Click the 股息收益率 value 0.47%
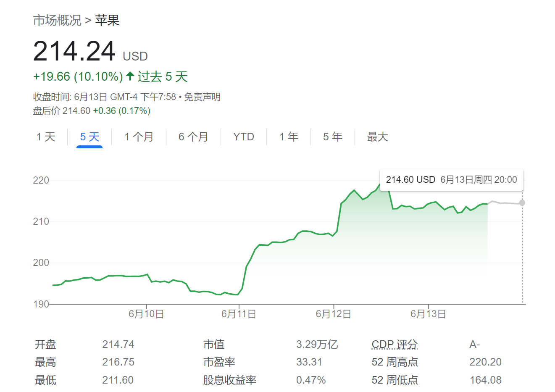 (311, 380)
